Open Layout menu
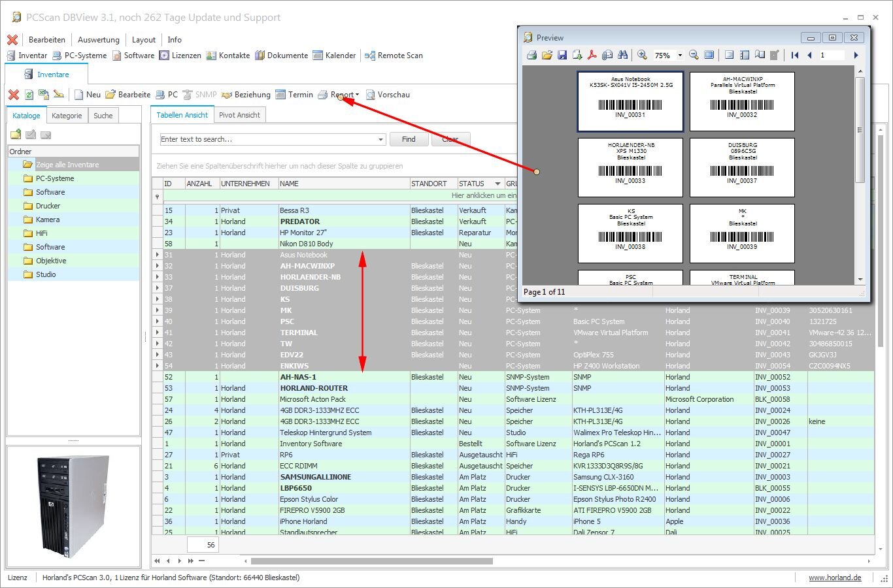 pyautogui.click(x=144, y=40)
